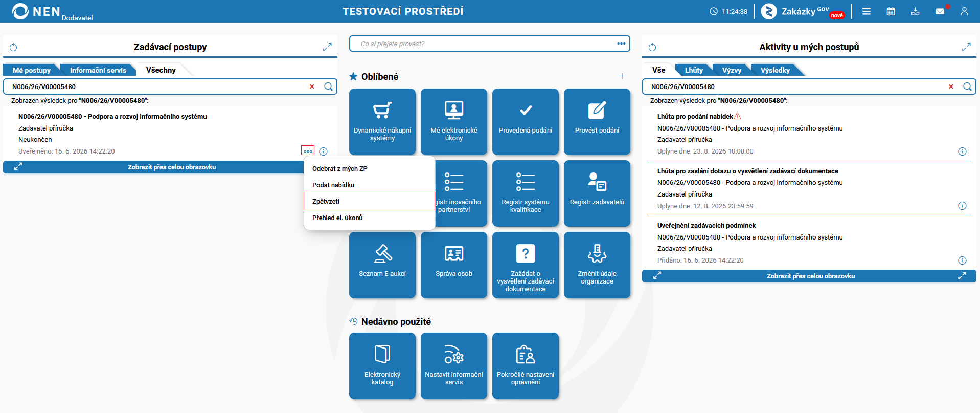
Task: Open Registr systému kvalifikace tile
Action: 526,193
